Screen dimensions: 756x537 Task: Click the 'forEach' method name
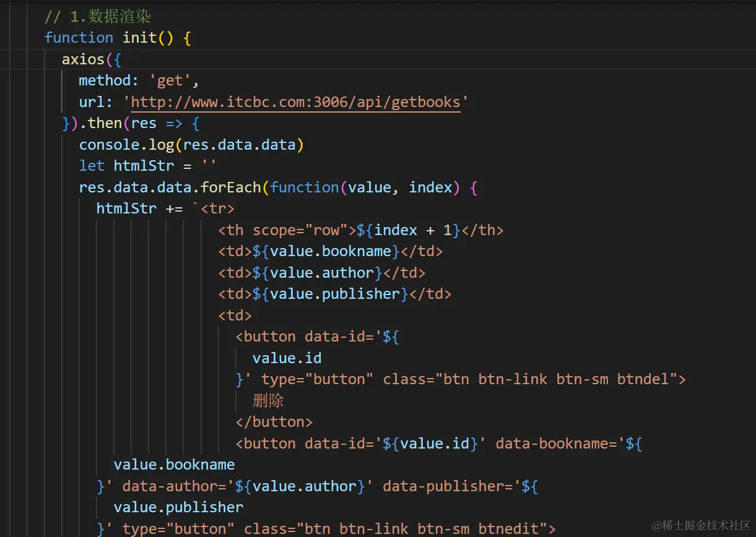[231, 187]
